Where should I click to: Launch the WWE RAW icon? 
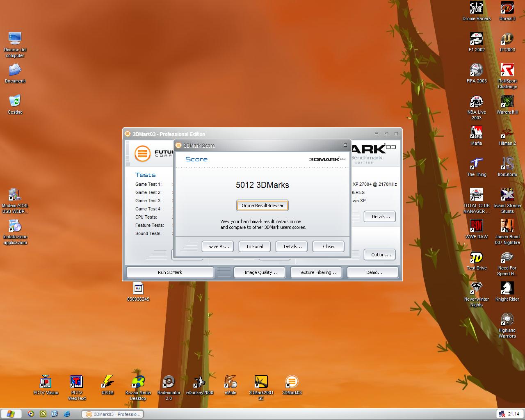476,229
